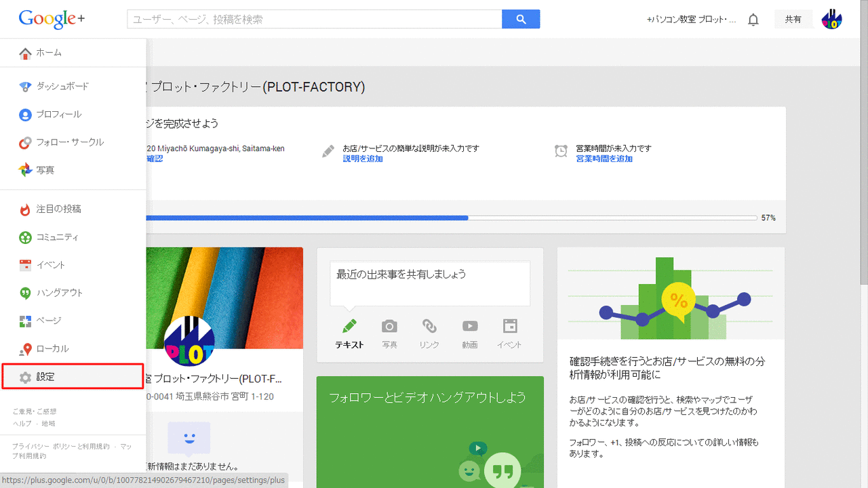Screen dimensions: 868x488
Task: Click the ヘルプ footer link
Action: pyautogui.click(x=22, y=424)
